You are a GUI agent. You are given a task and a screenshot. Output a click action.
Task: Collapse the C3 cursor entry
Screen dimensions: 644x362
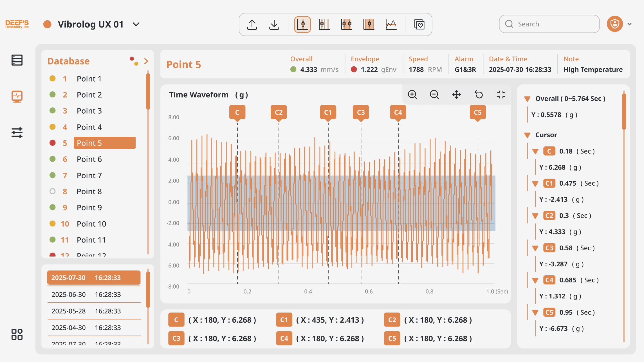pos(535,248)
